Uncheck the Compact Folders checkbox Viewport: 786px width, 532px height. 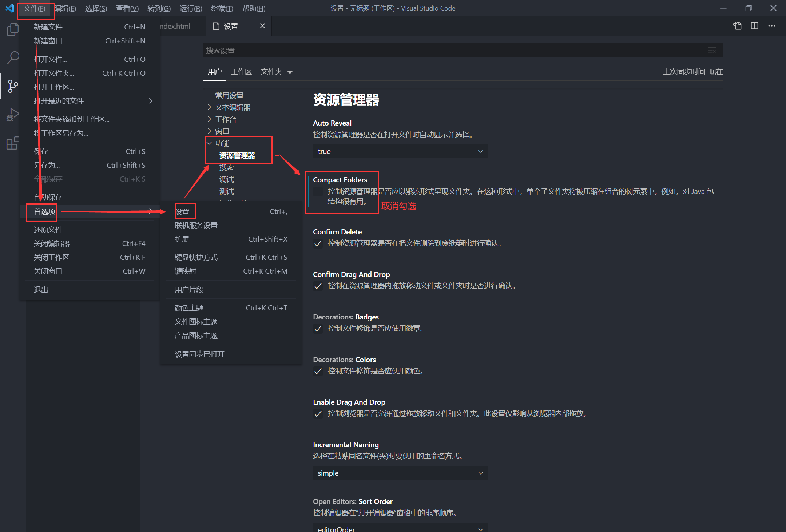[318, 191]
